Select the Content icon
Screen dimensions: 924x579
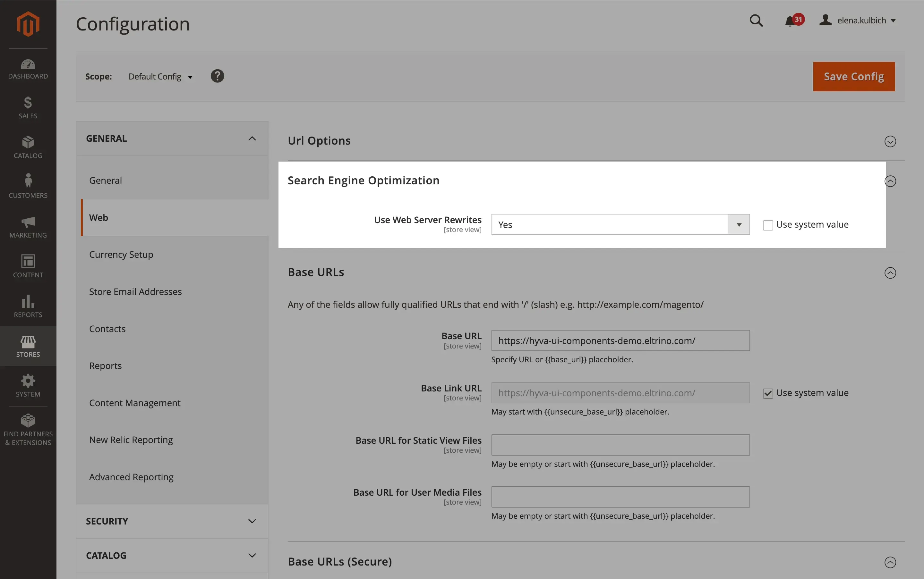(x=28, y=266)
